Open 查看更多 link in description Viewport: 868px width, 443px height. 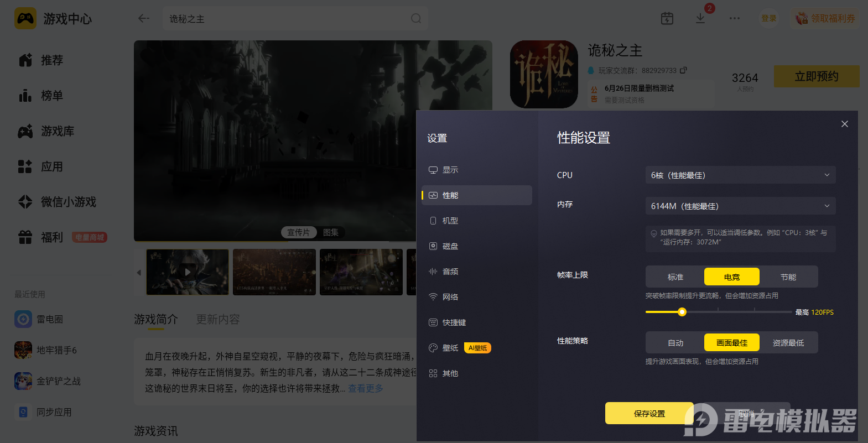(x=366, y=388)
